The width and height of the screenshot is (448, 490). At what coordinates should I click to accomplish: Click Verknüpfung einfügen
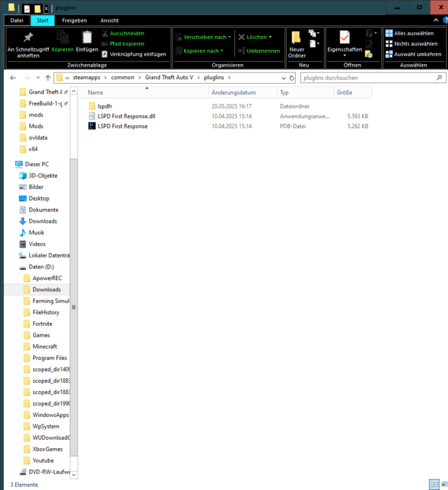tap(134, 54)
